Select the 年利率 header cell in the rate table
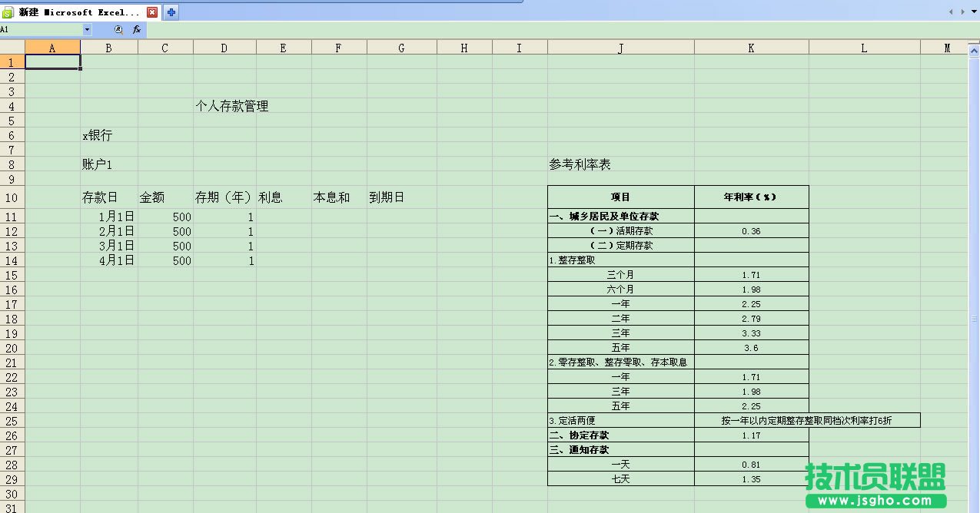This screenshot has width=980, height=513. pos(751,197)
